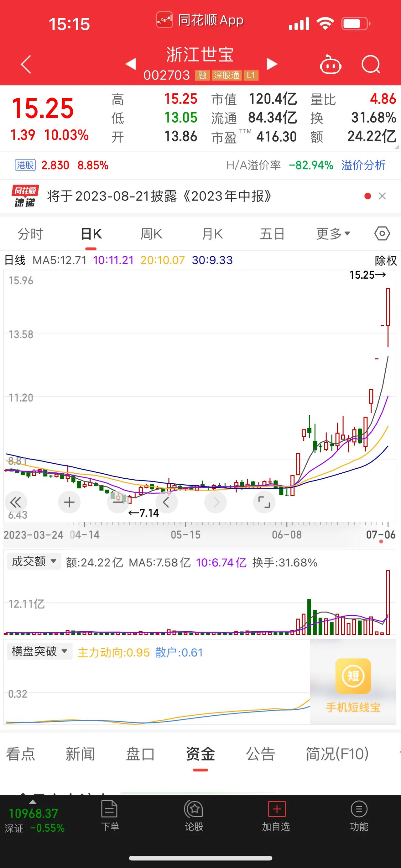The image size is (401, 868).
Task: Select the 资金 section tab
Action: (200, 754)
